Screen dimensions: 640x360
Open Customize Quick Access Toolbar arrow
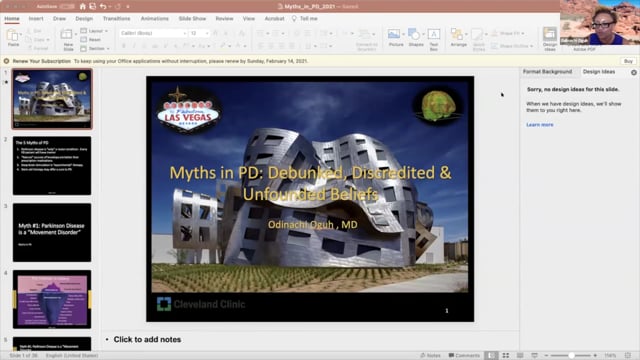click(128, 7)
